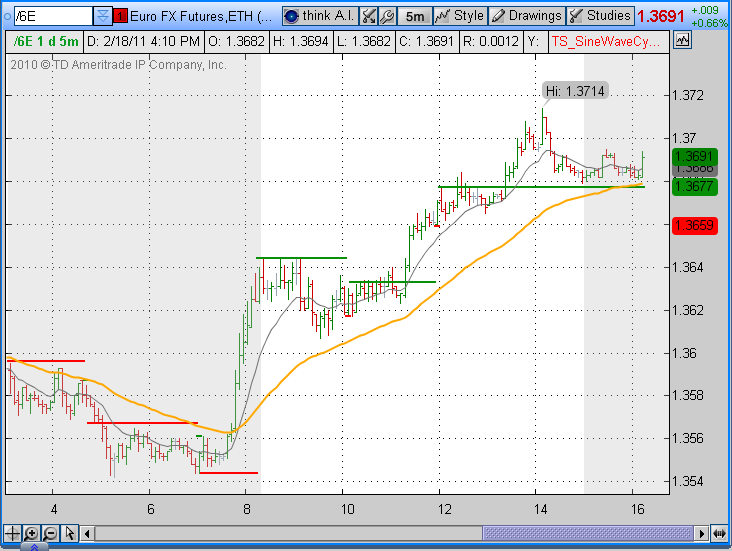Open chart settings wrench icon

(x=387, y=16)
